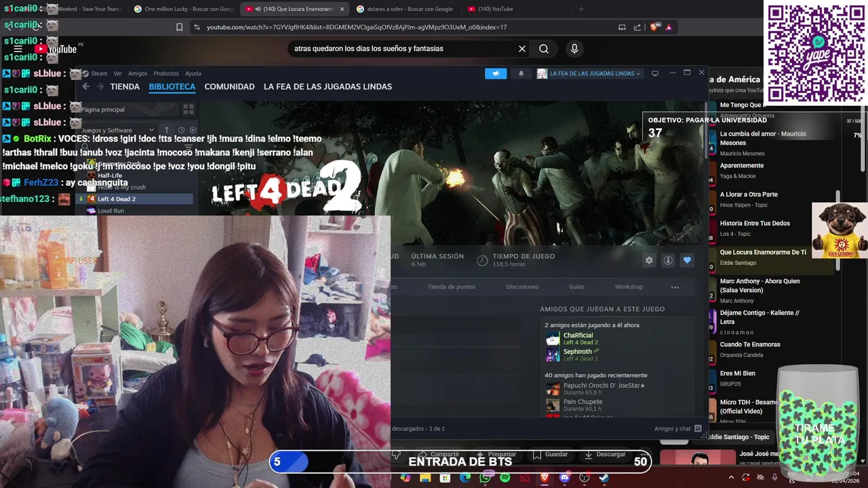Open friend Pain Chupete in recently played
868x488 pixels.
tap(575, 405)
